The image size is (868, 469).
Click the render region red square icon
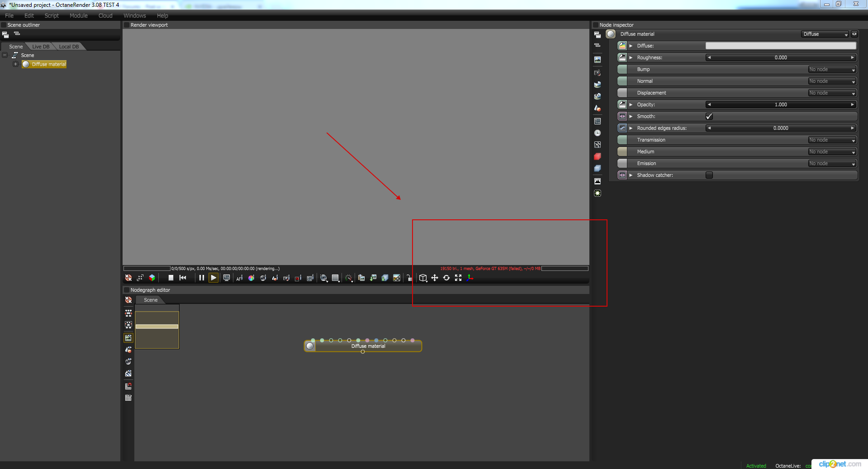tap(298, 278)
